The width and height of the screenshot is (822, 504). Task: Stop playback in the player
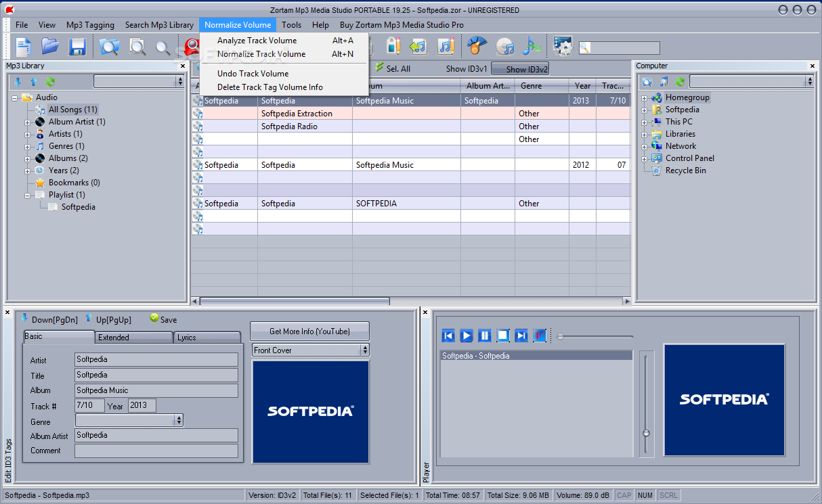coord(503,336)
